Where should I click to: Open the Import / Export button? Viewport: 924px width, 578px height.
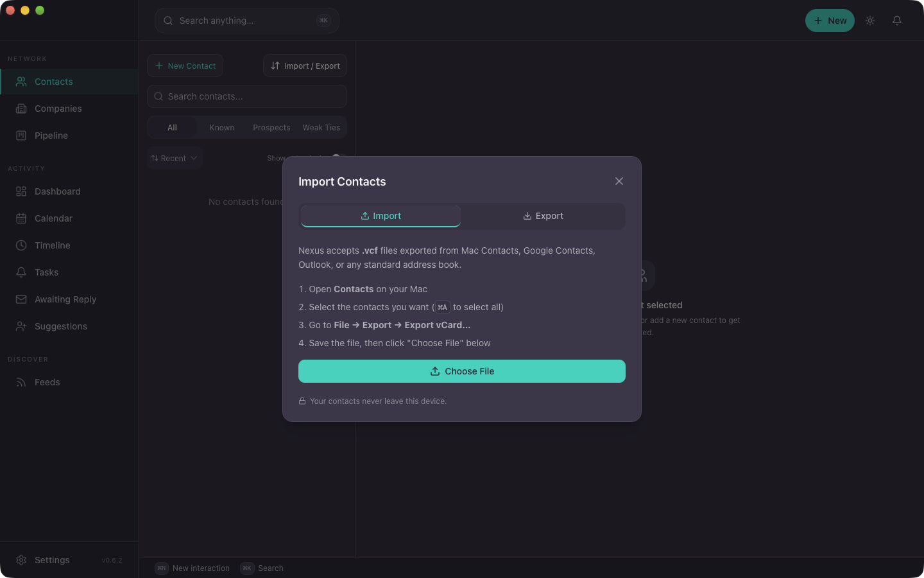point(305,66)
